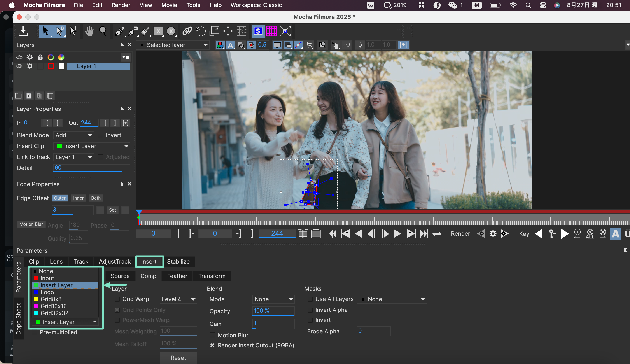This screenshot has height=364, width=630.
Task: Click Layer 1 white matte color swatch
Action: [x=61, y=66]
